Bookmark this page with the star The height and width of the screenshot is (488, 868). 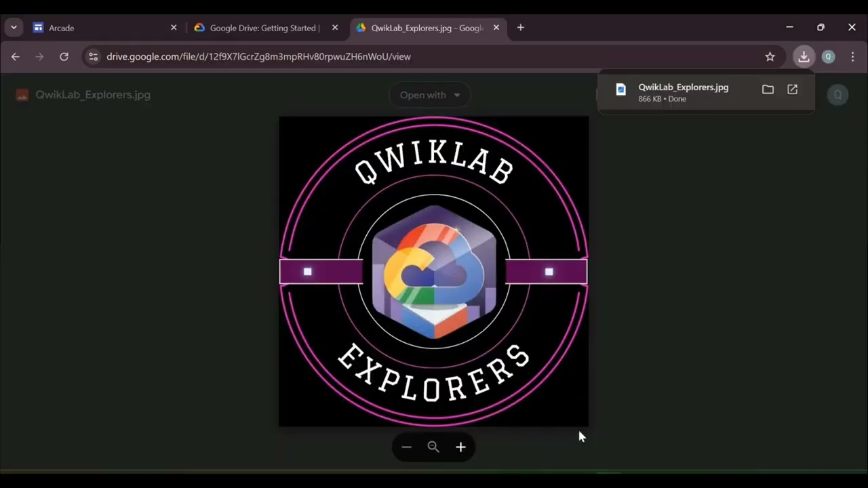tap(770, 57)
